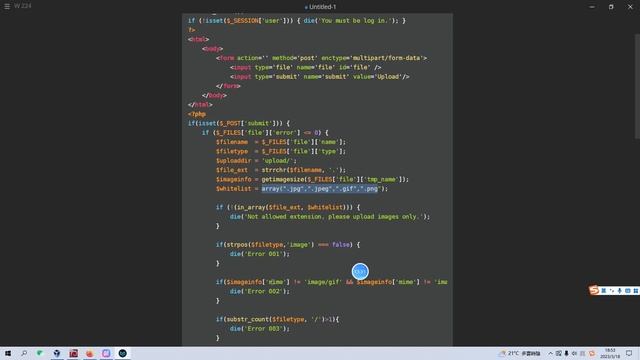The image size is (640, 360).
Task: Toggle punctuation mode on Sogou toolbar
Action: click(x=611, y=291)
